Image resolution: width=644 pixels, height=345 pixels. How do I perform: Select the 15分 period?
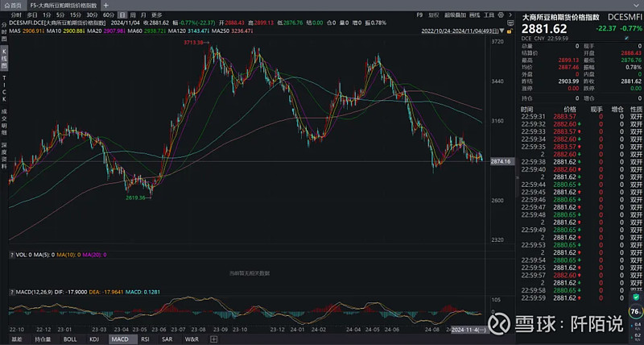tap(76, 15)
